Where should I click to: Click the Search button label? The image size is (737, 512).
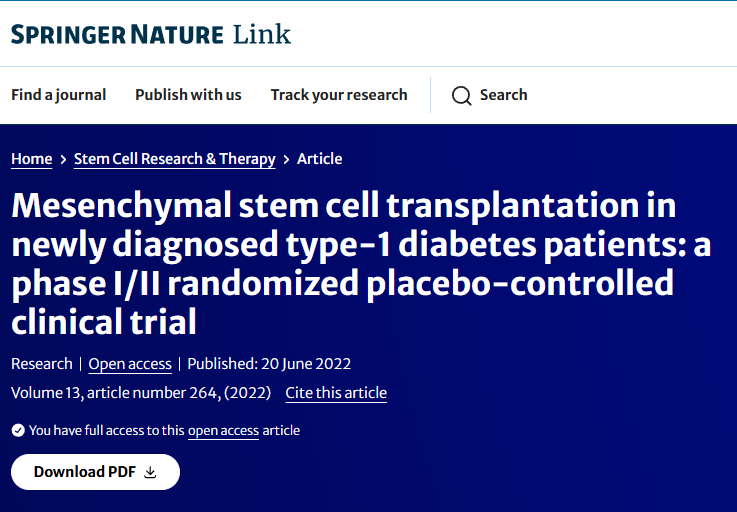point(503,95)
